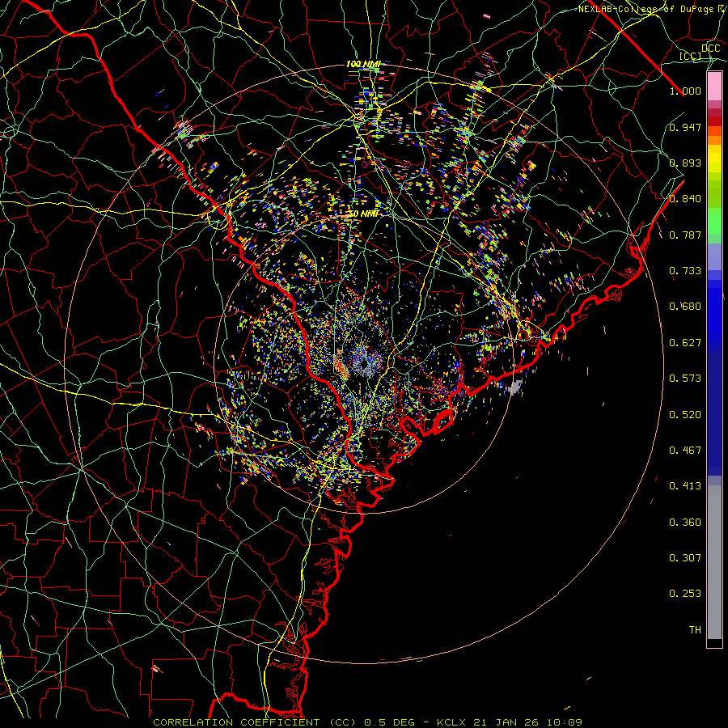Click the 0.840 scale value

coord(685,199)
